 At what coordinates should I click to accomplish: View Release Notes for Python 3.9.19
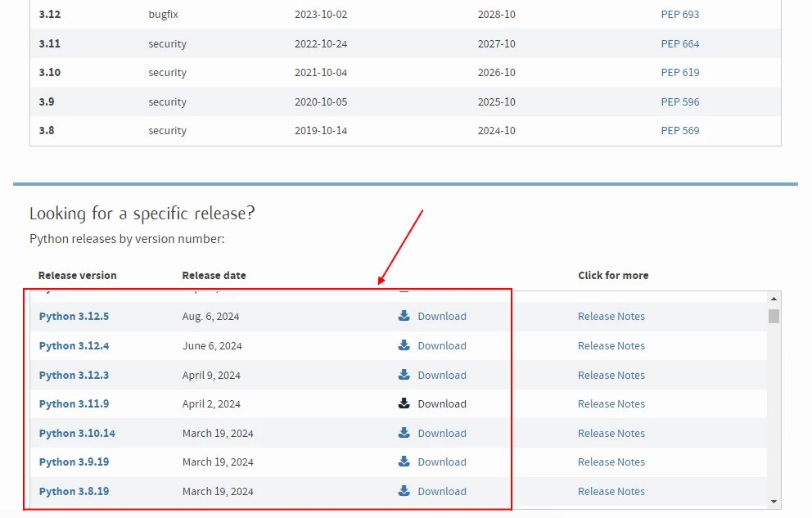click(611, 462)
